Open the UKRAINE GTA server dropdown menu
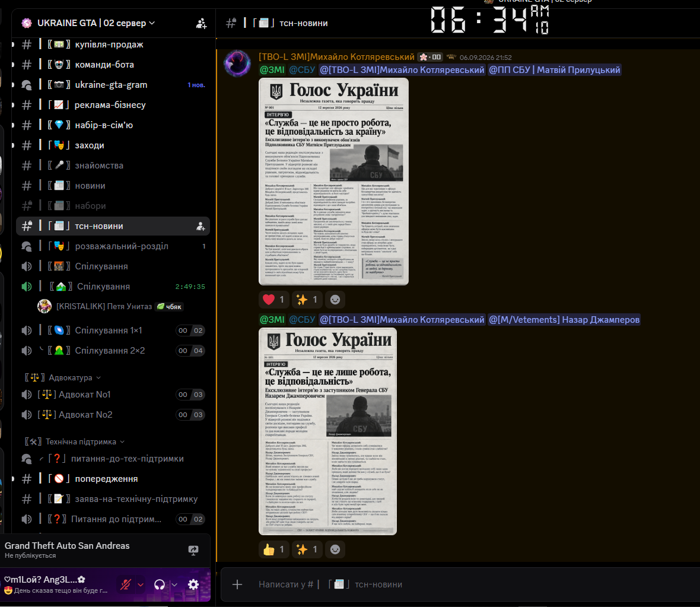This screenshot has width=700, height=607. (x=96, y=23)
